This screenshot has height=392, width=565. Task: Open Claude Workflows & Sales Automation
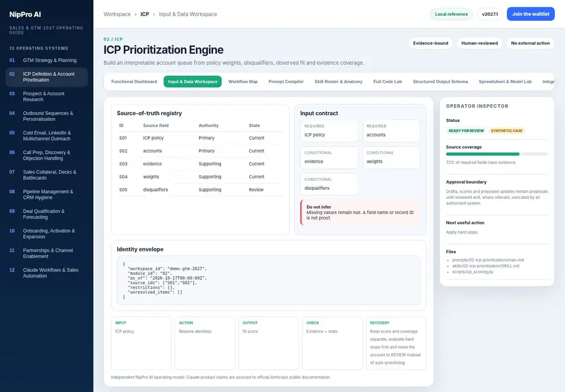(46, 273)
